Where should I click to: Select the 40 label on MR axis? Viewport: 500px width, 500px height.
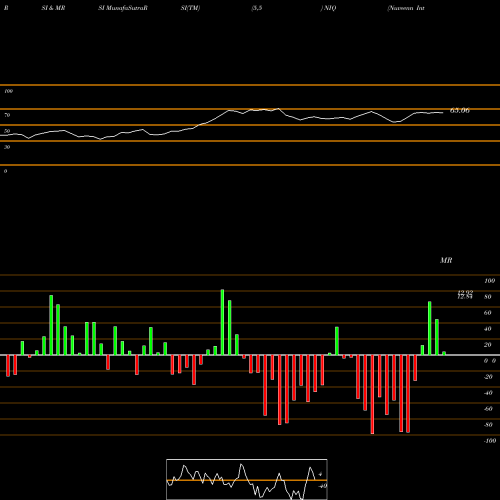click(488, 329)
